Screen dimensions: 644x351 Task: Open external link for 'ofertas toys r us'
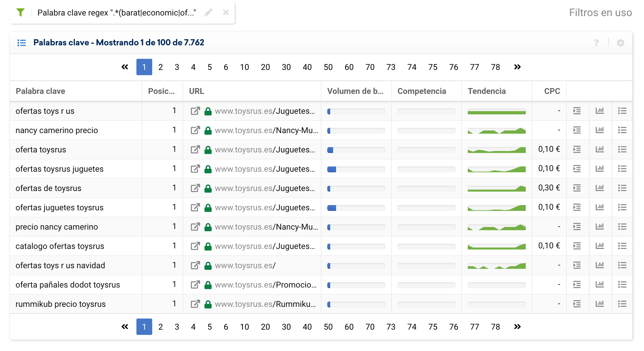pyautogui.click(x=195, y=111)
